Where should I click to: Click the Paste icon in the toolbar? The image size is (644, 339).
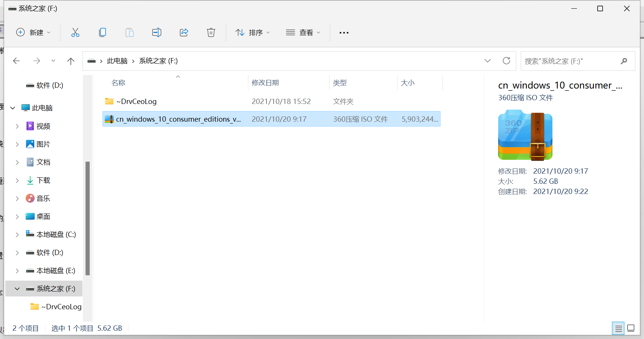(130, 32)
